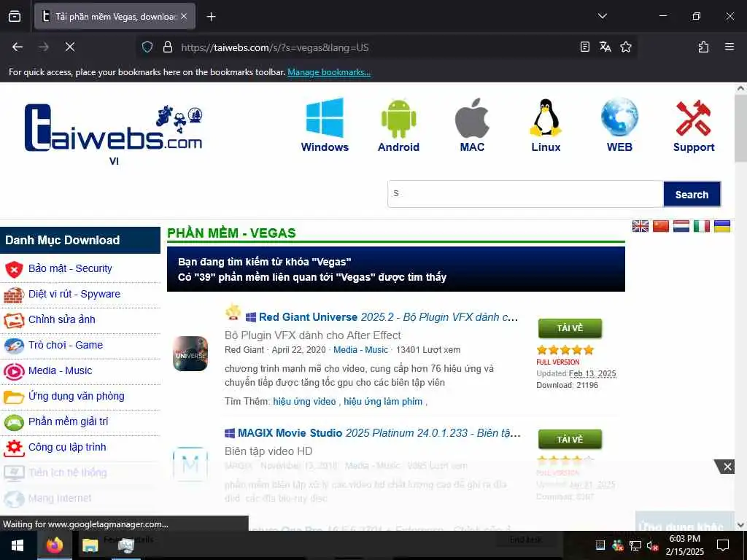Open a new browser tab
The height and width of the screenshot is (560, 747).
tap(211, 17)
